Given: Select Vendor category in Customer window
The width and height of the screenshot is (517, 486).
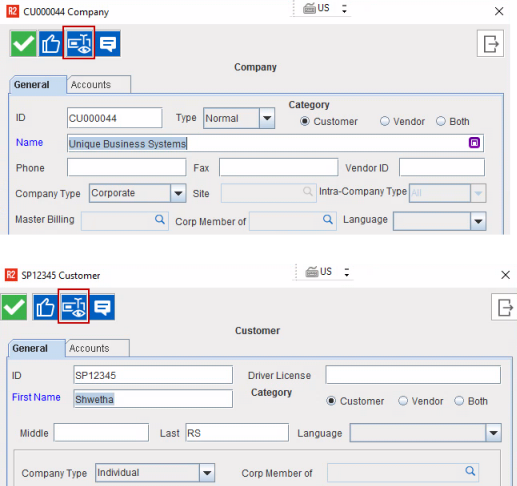Looking at the screenshot, I should click(x=421, y=401).
